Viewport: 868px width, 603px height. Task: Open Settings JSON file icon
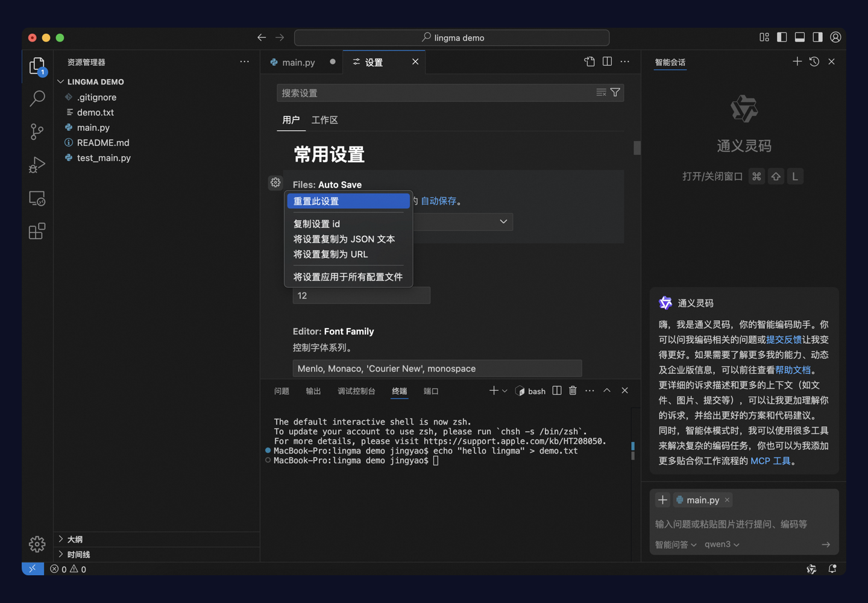point(590,62)
